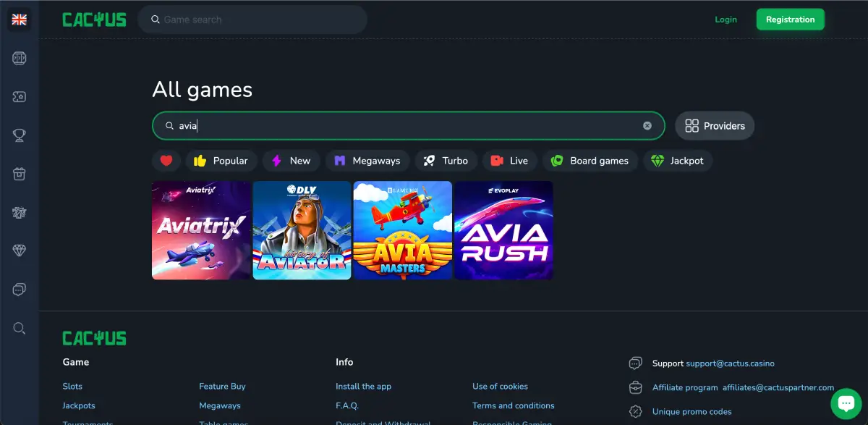Click the Affiliate program briefcase icon

pyautogui.click(x=636, y=387)
